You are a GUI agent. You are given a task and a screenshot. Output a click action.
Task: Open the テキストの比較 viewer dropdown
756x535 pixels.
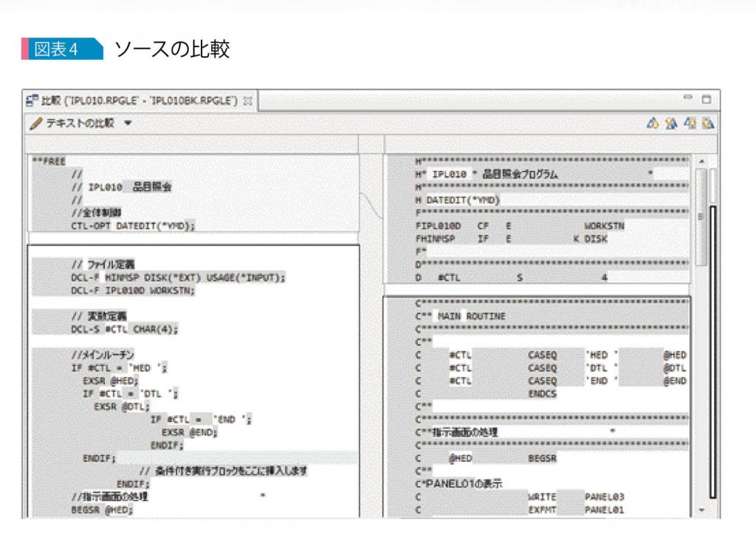tap(126, 123)
